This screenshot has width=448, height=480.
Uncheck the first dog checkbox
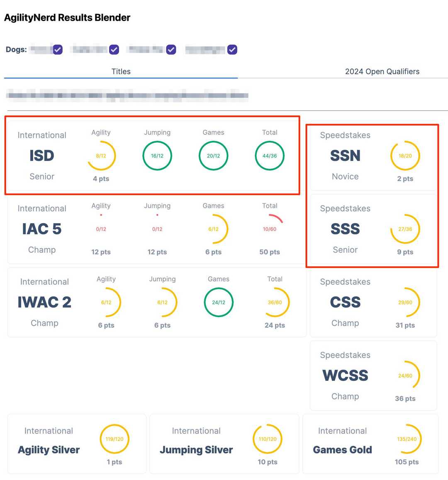[x=58, y=50]
